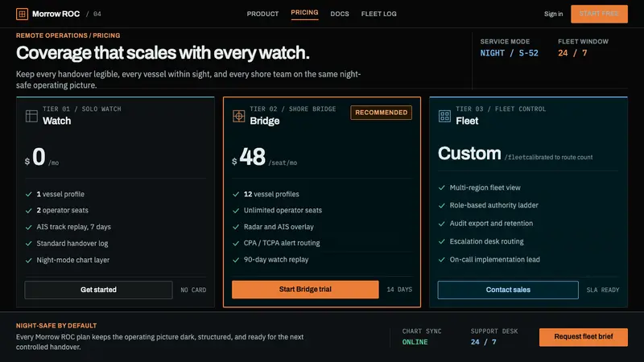Click the Get started button
This screenshot has width=644, height=362.
(98, 290)
